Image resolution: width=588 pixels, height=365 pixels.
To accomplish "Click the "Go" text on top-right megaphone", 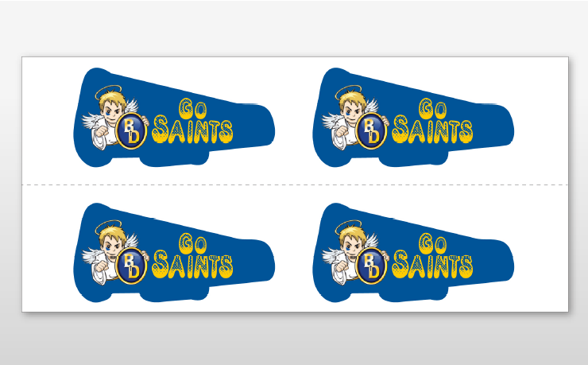I will 433,107.
